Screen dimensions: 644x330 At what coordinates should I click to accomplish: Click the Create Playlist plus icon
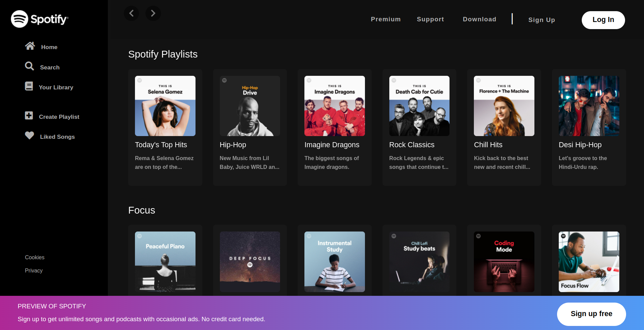coord(29,115)
